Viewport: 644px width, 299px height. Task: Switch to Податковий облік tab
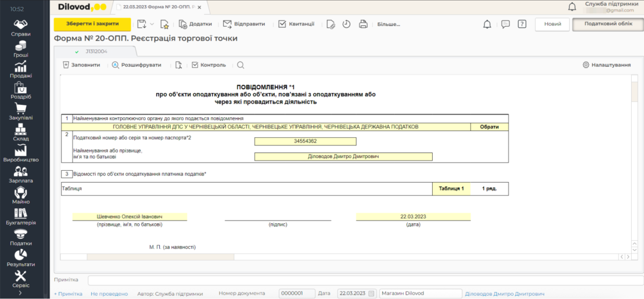click(x=608, y=24)
